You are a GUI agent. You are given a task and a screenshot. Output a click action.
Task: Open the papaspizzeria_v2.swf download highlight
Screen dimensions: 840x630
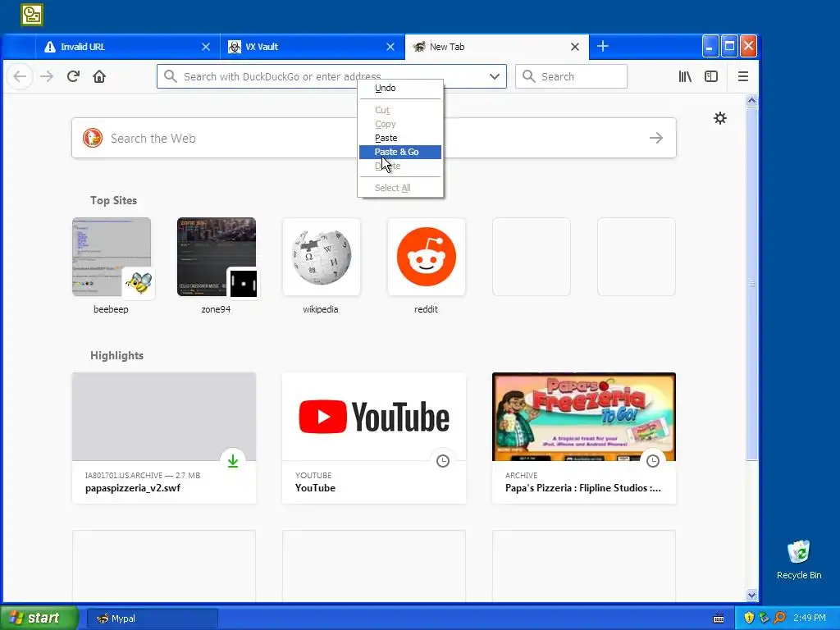[164, 438]
